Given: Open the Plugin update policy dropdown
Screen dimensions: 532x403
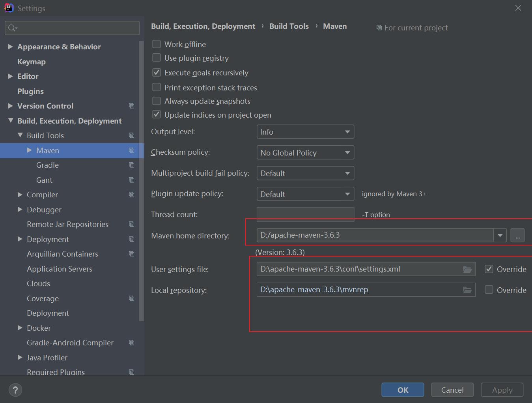Looking at the screenshot, I should (305, 194).
